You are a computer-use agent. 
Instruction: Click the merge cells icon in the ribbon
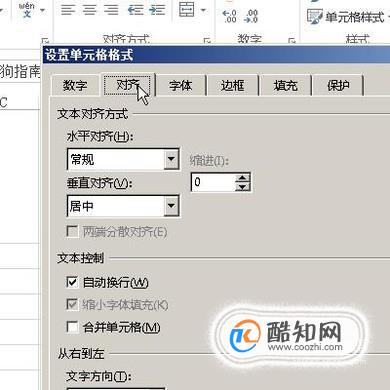click(x=187, y=9)
